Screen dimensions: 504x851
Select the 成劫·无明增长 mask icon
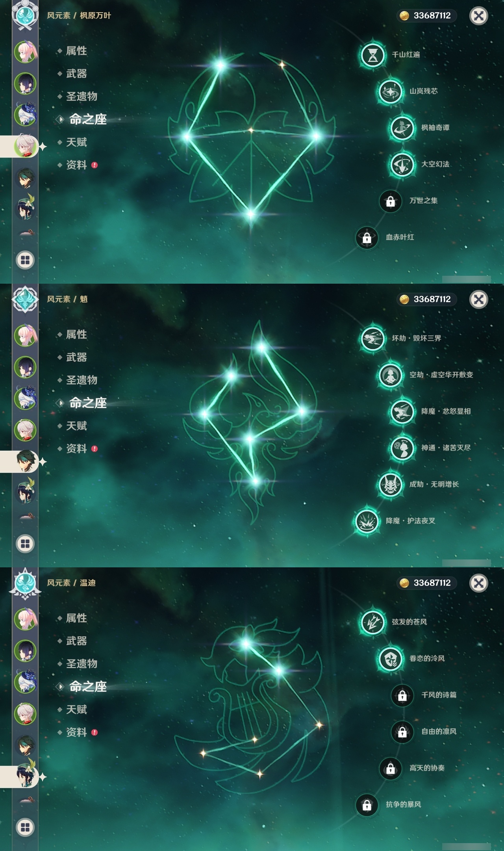coord(390,485)
